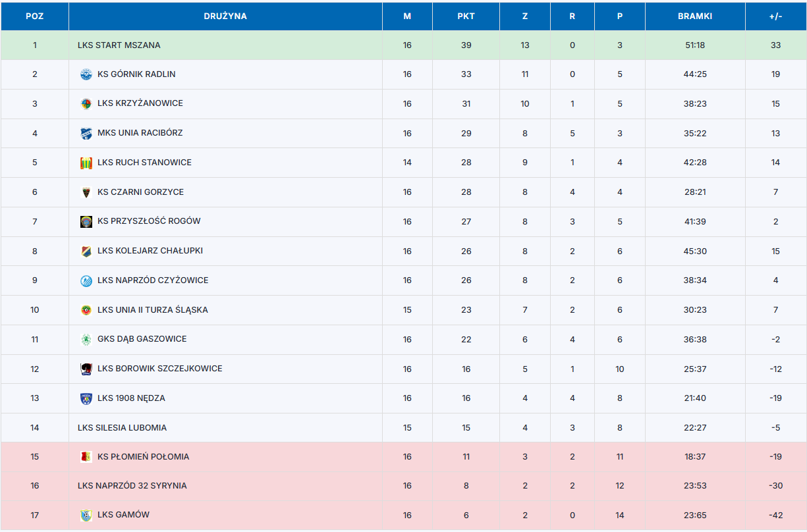This screenshot has width=807, height=532.
Task: Click GKS Dąb Gaszowice crest icon
Action: pos(86,340)
